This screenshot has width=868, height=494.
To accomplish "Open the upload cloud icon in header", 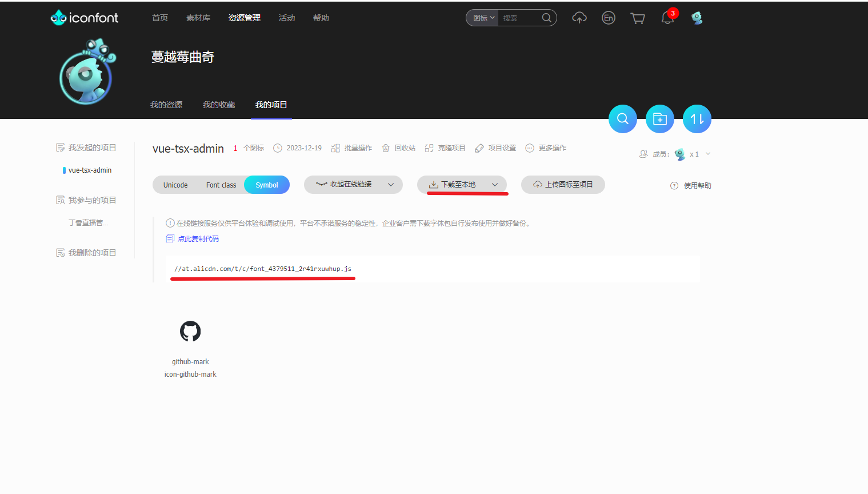I will (579, 18).
